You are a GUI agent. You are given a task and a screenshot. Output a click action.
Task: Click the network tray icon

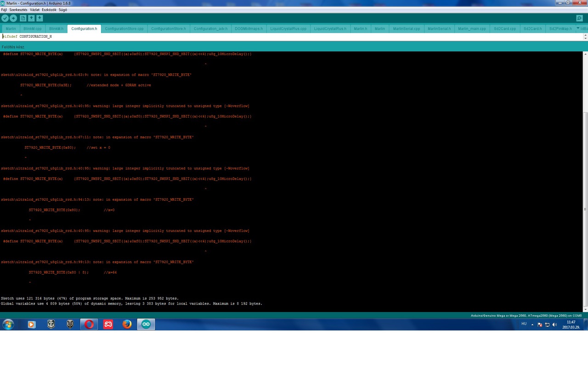pyautogui.click(x=547, y=325)
